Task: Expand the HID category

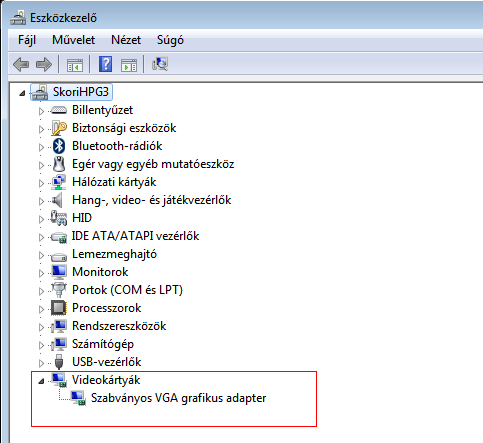Action: pyautogui.click(x=41, y=219)
